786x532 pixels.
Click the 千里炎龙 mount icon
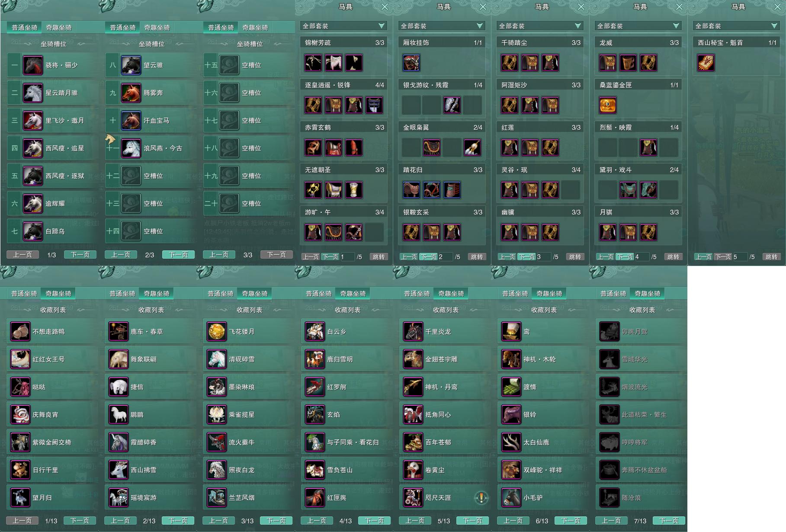[413, 332]
